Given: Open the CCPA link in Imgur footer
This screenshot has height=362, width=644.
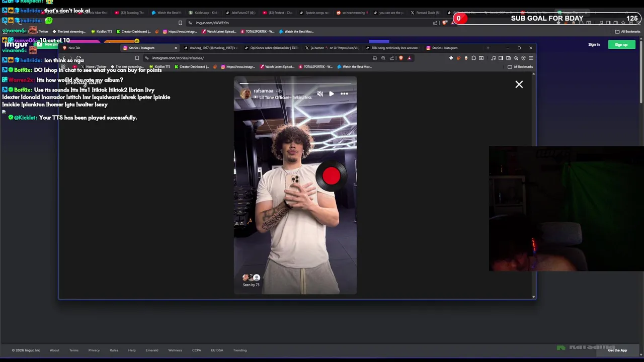Looking at the screenshot, I should (196, 350).
